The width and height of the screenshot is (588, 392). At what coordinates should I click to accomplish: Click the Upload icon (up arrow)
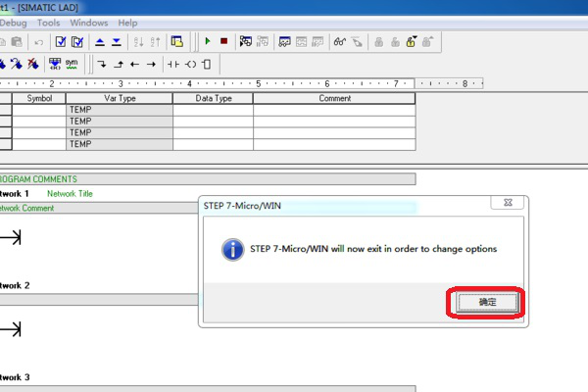click(x=100, y=41)
